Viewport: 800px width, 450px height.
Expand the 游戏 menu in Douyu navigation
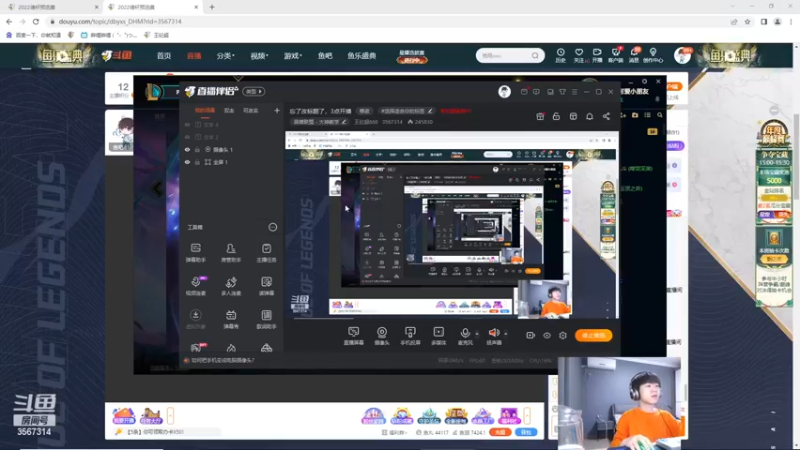pos(292,56)
